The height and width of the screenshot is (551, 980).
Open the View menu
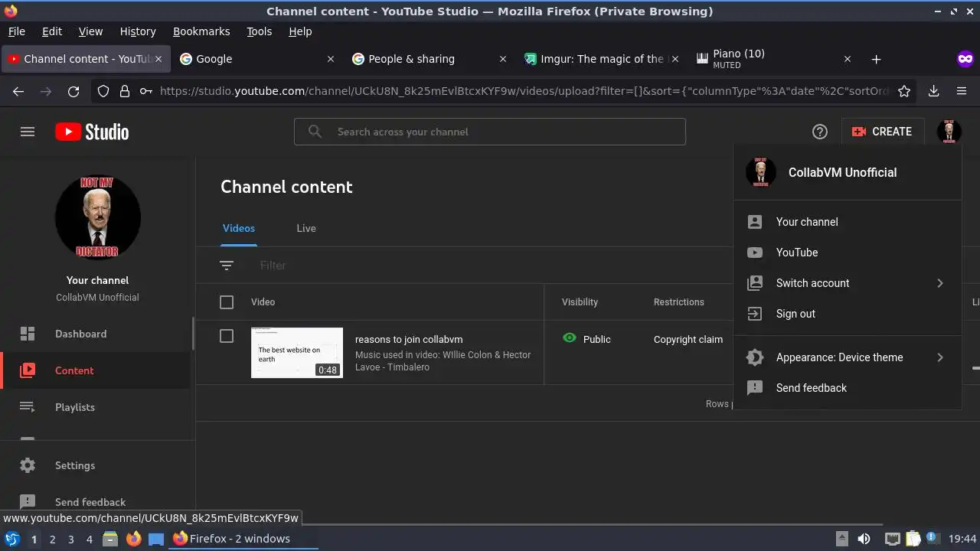(x=90, y=31)
